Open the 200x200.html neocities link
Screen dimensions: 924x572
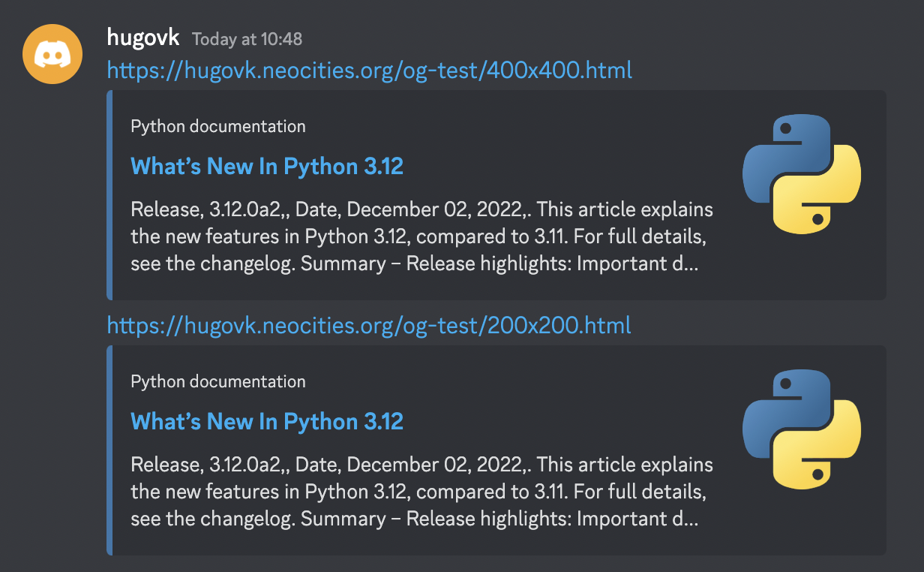coord(369,326)
